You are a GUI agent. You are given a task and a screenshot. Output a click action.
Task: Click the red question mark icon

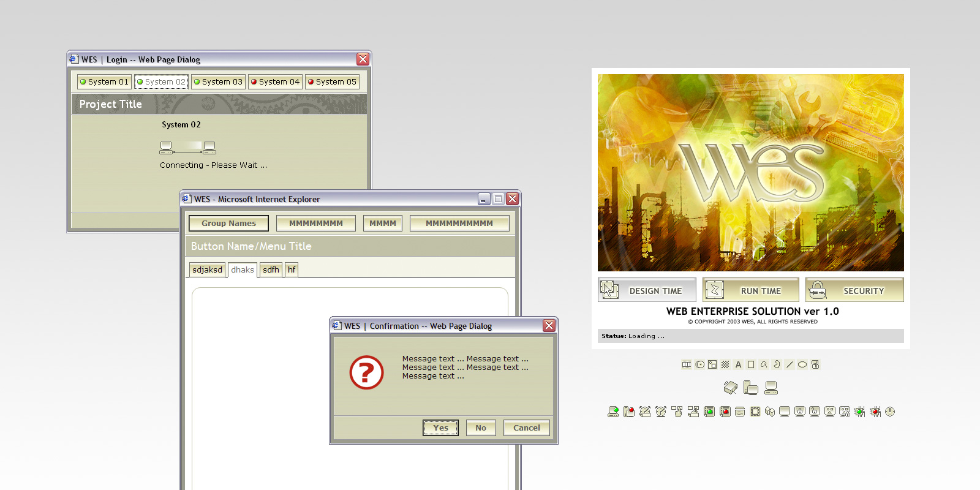pyautogui.click(x=366, y=372)
